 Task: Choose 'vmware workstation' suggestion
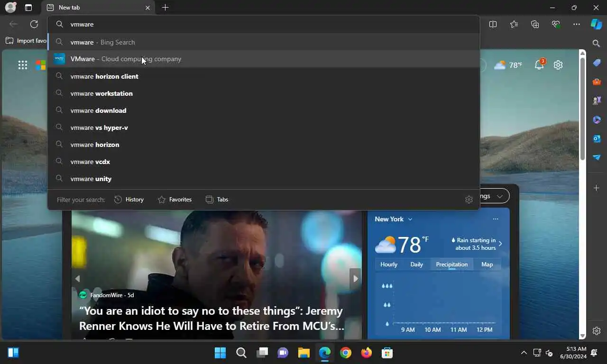click(x=264, y=93)
